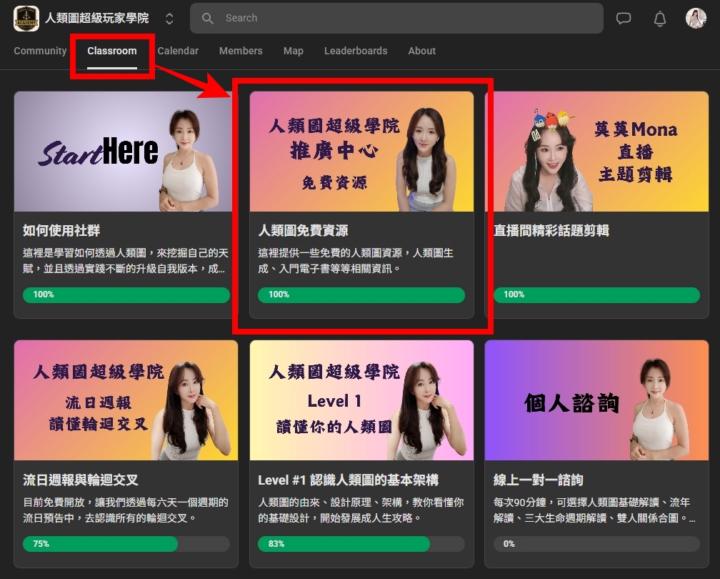Open the Members tab
This screenshot has height=579, width=720.
click(241, 51)
